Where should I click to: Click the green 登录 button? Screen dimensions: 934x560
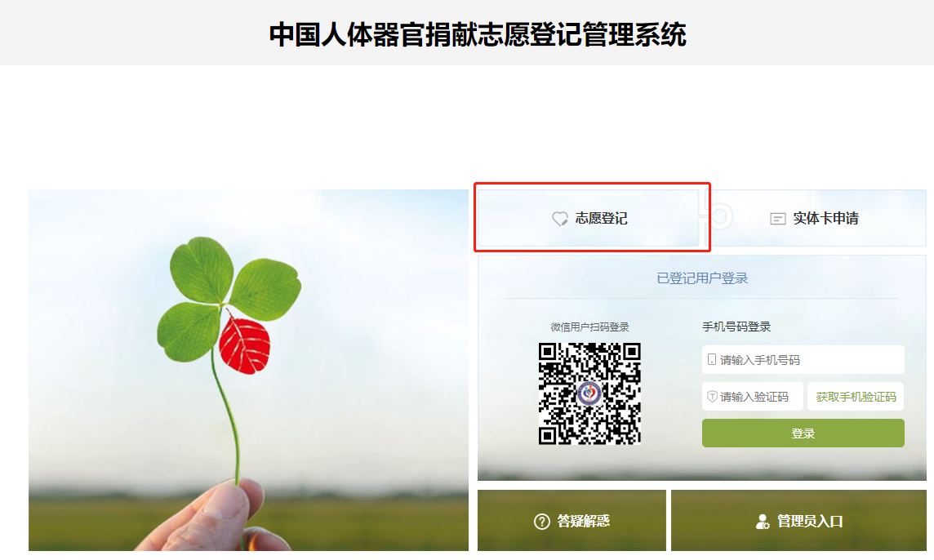point(803,433)
